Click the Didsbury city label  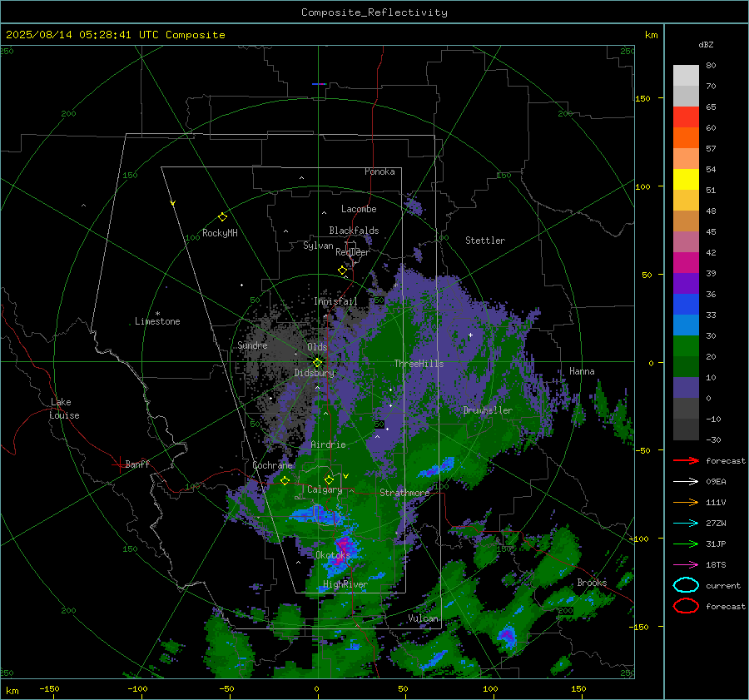coord(314,373)
